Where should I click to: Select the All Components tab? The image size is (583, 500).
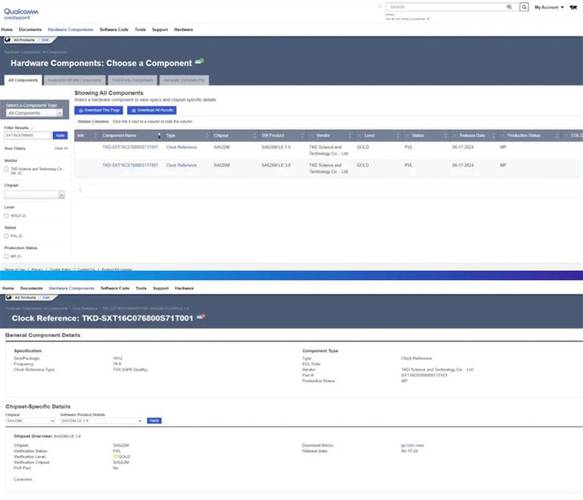23,80
